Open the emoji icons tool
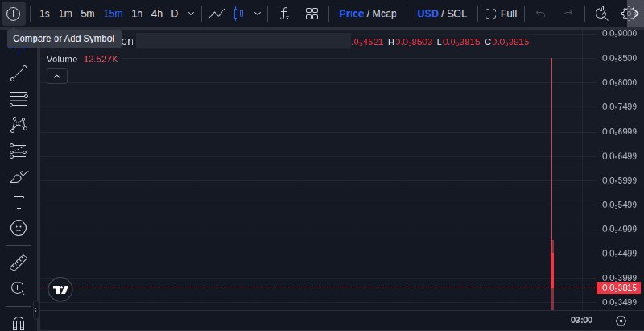Image resolution: width=644 pixels, height=331 pixels. 19,228
